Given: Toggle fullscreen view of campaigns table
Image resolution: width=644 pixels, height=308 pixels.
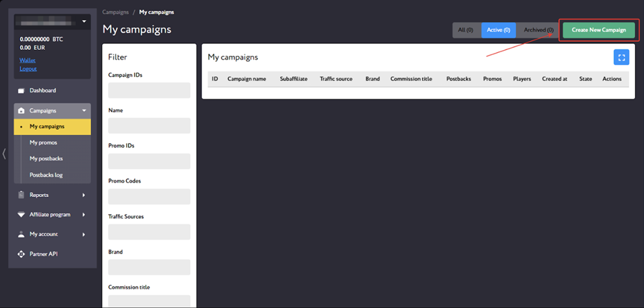Looking at the screenshot, I should (x=621, y=58).
